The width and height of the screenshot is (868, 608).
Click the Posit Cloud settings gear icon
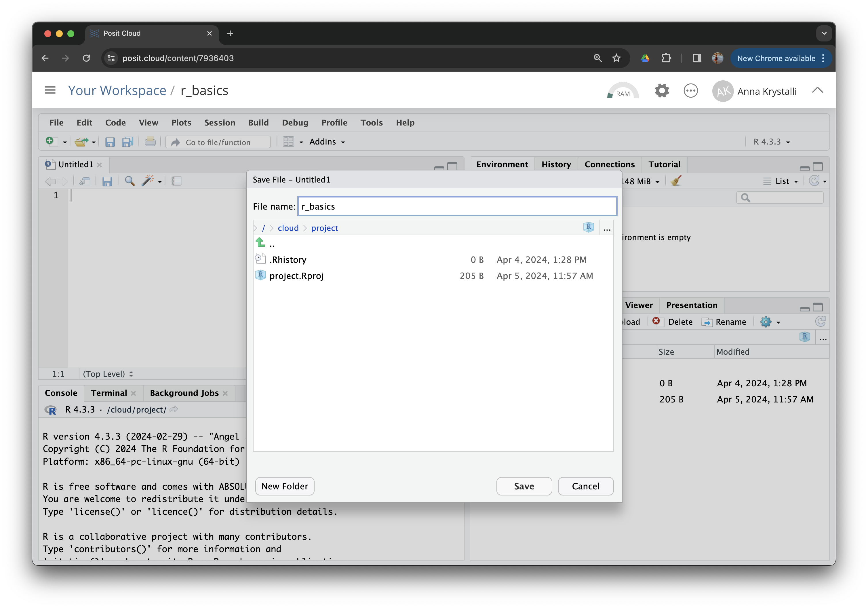(662, 91)
